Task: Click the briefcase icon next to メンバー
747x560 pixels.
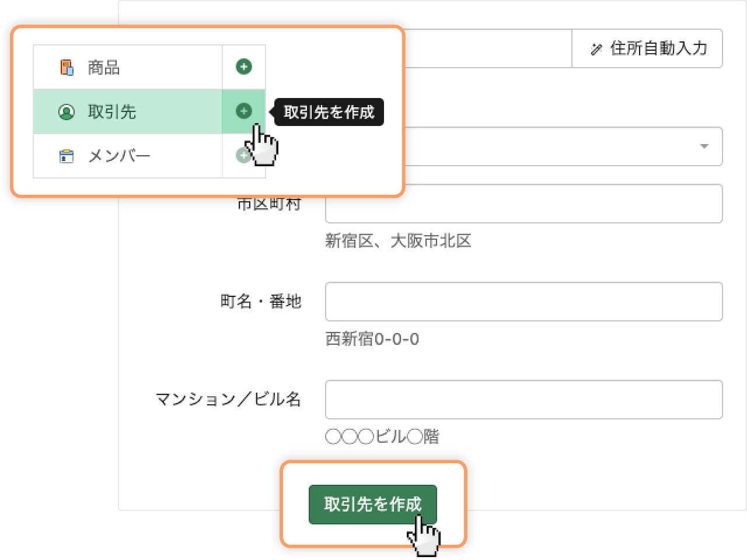Action: click(67, 155)
